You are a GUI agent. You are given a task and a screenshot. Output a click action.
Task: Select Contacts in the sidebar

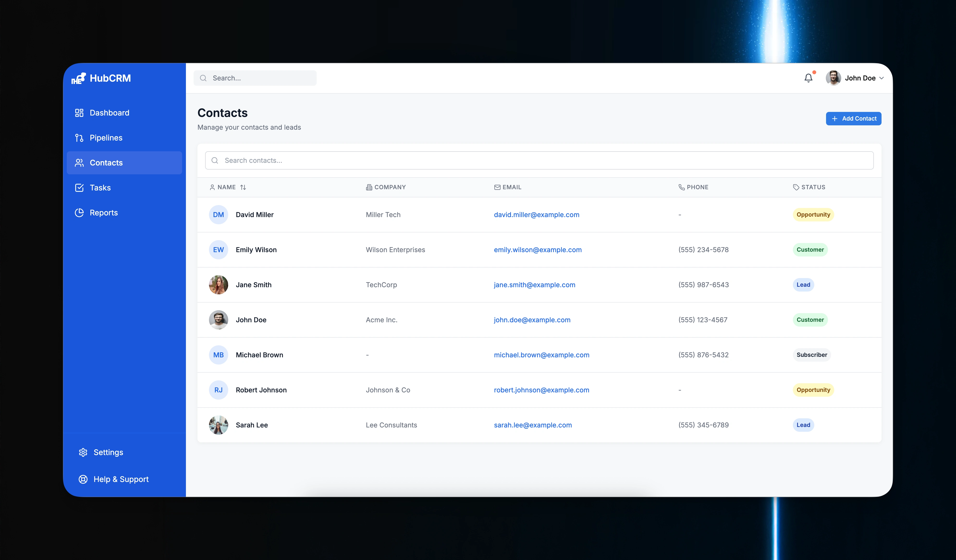[124, 163]
